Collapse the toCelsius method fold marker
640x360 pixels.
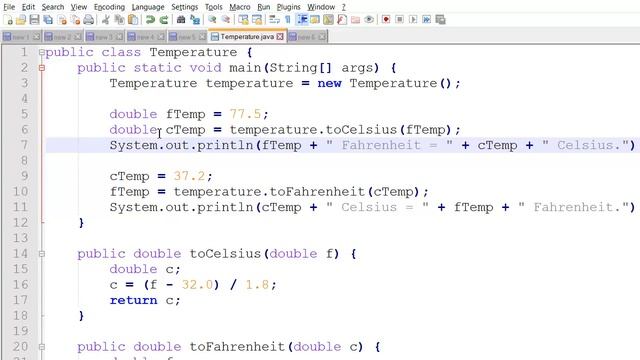(x=42, y=254)
